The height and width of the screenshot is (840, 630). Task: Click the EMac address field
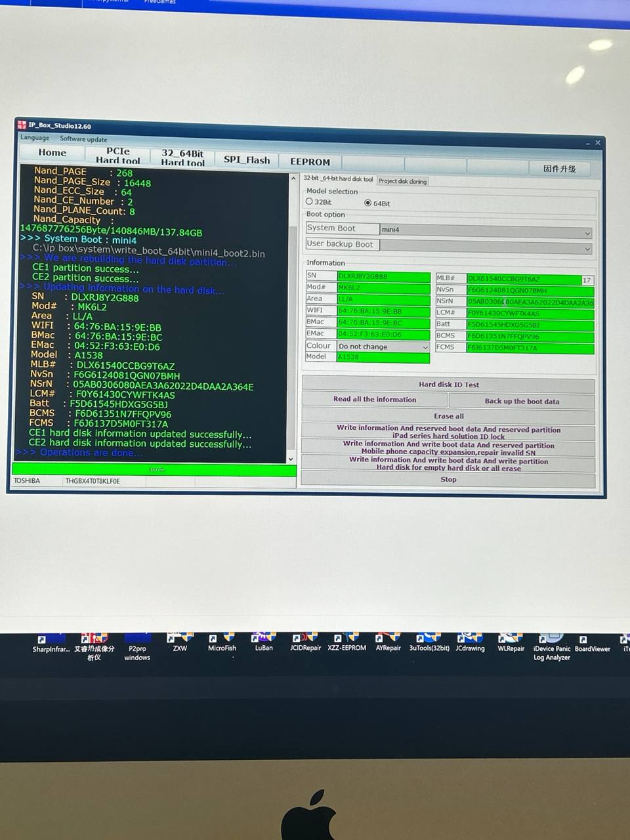(x=383, y=334)
